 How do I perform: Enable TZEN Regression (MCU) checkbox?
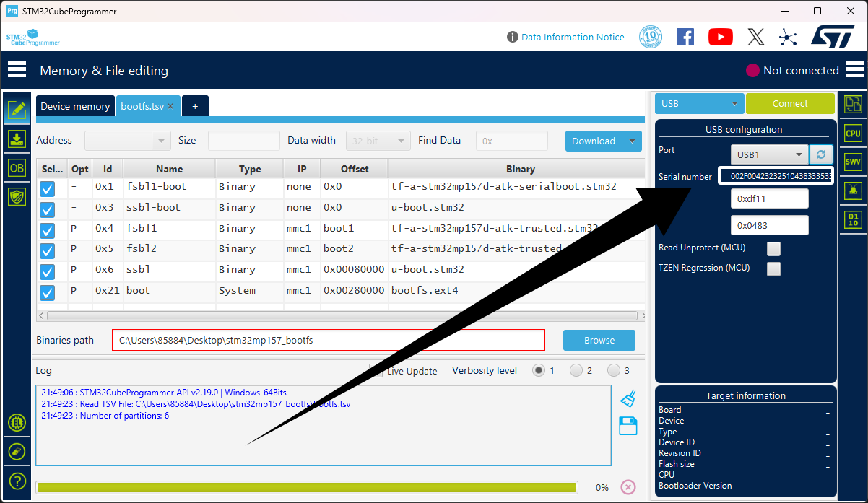(773, 268)
